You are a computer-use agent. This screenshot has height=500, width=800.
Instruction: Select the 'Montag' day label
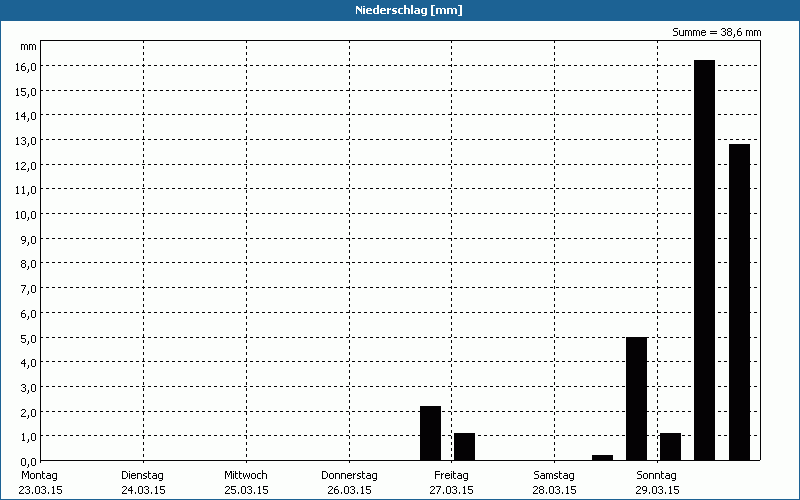tap(39, 476)
